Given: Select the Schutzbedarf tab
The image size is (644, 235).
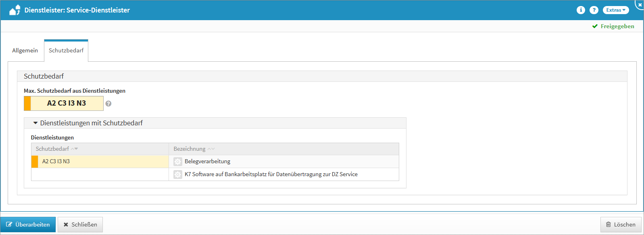Looking at the screenshot, I should 66,50.
